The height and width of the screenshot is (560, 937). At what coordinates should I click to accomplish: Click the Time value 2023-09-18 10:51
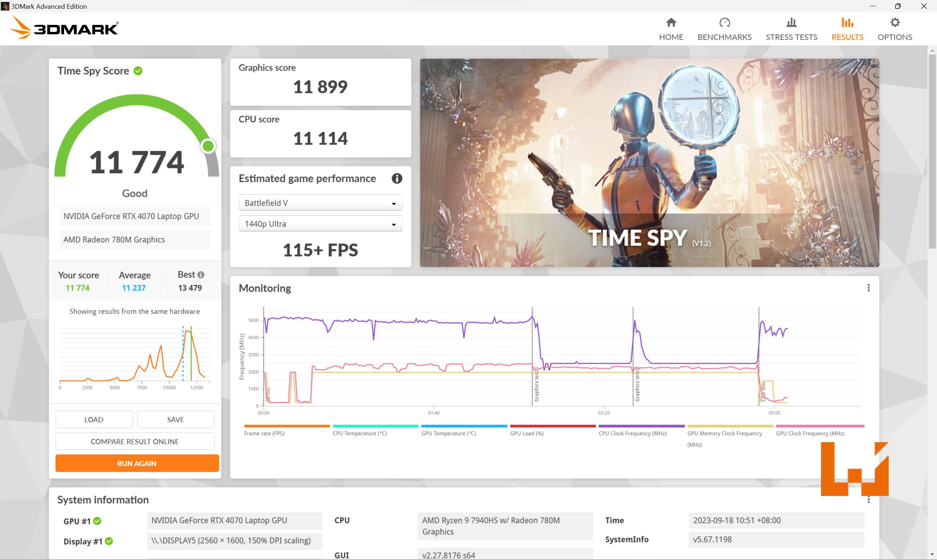776,520
